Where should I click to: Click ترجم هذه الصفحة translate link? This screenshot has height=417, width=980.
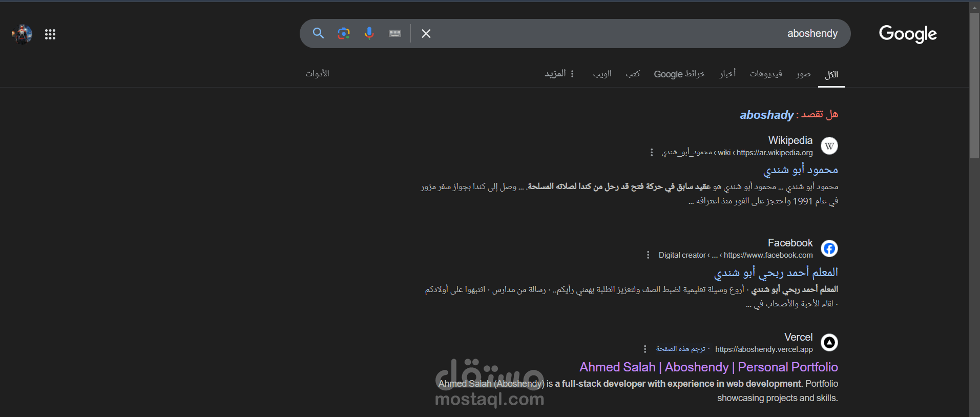tap(681, 349)
